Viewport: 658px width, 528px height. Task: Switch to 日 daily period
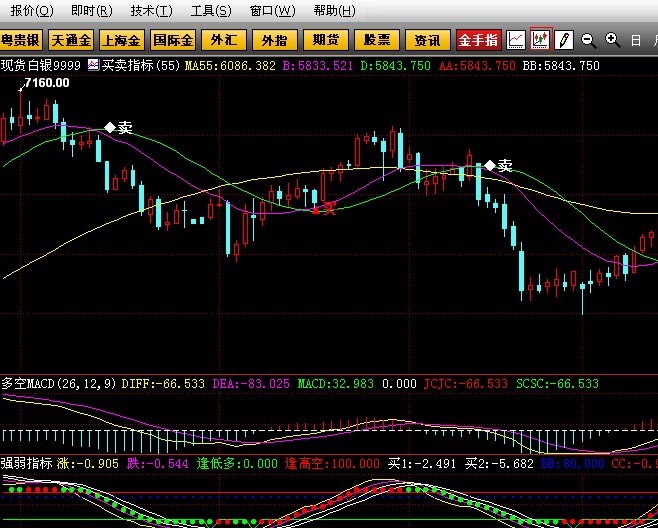636,41
